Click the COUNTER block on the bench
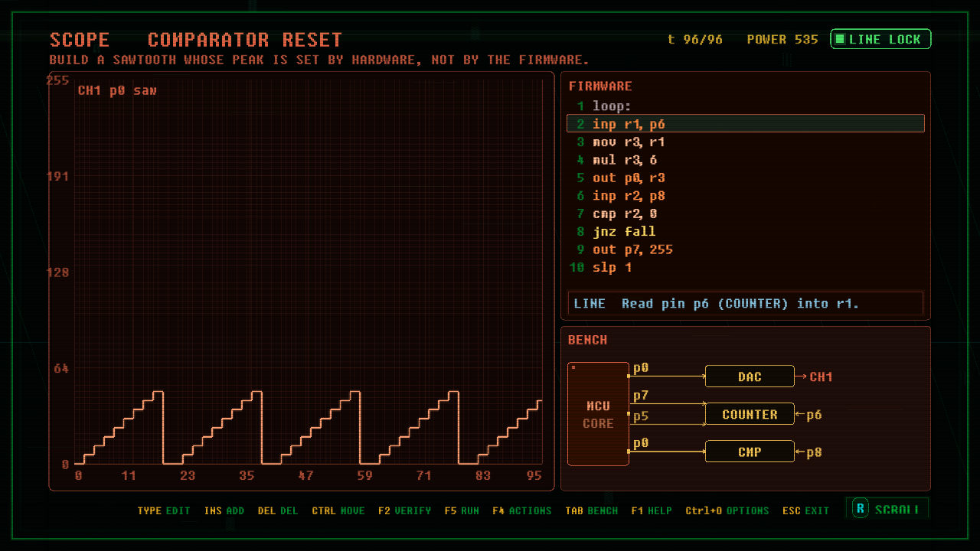 [750, 414]
